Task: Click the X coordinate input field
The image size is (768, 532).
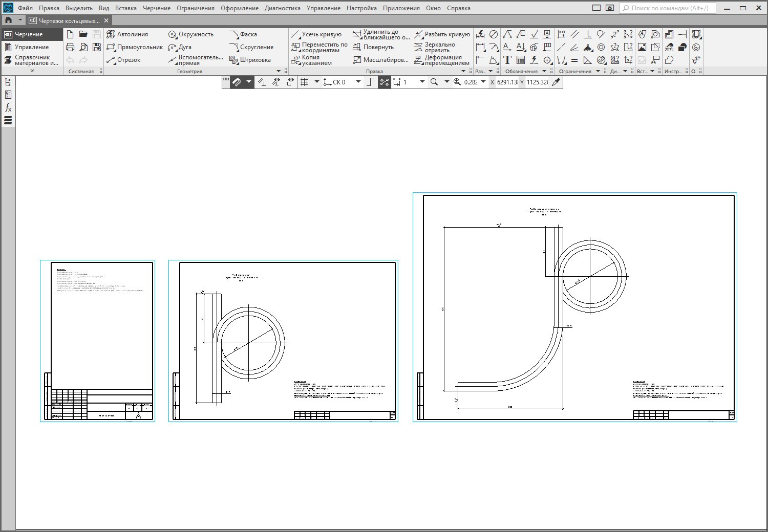Action: (x=507, y=82)
